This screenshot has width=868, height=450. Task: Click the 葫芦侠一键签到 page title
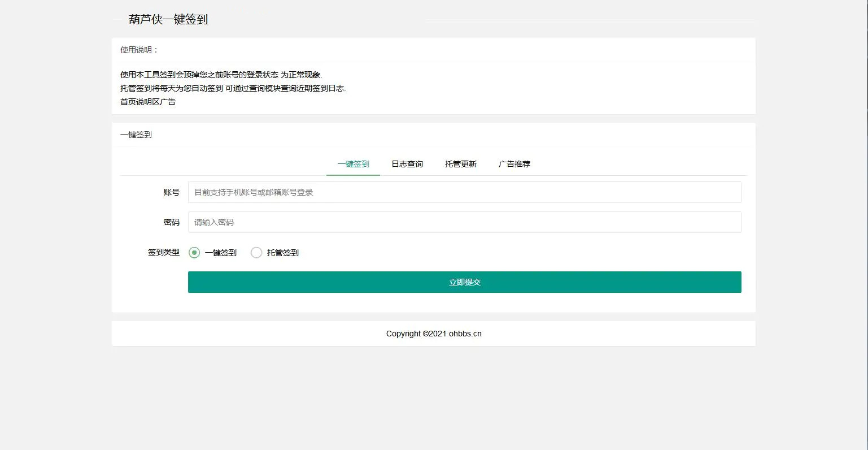pyautogui.click(x=168, y=19)
